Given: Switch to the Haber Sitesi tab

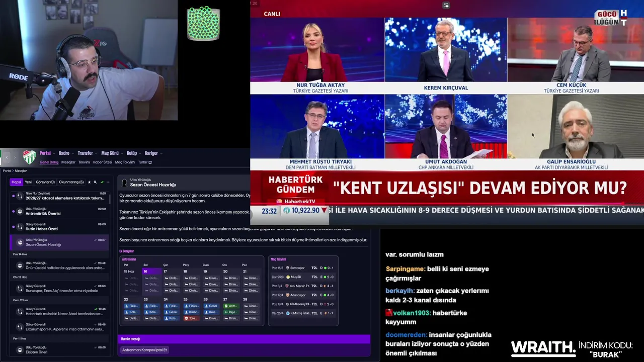Looking at the screenshot, I should pyautogui.click(x=103, y=162).
